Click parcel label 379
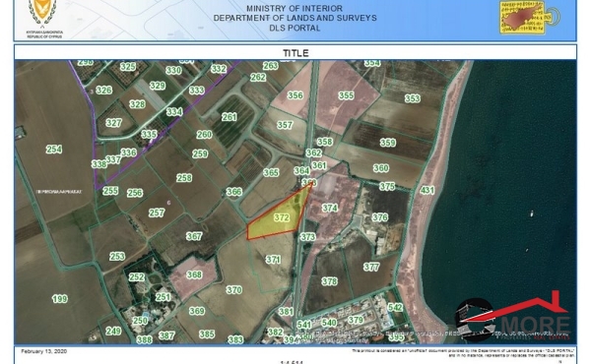The image size is (591, 364). pos(356,320)
